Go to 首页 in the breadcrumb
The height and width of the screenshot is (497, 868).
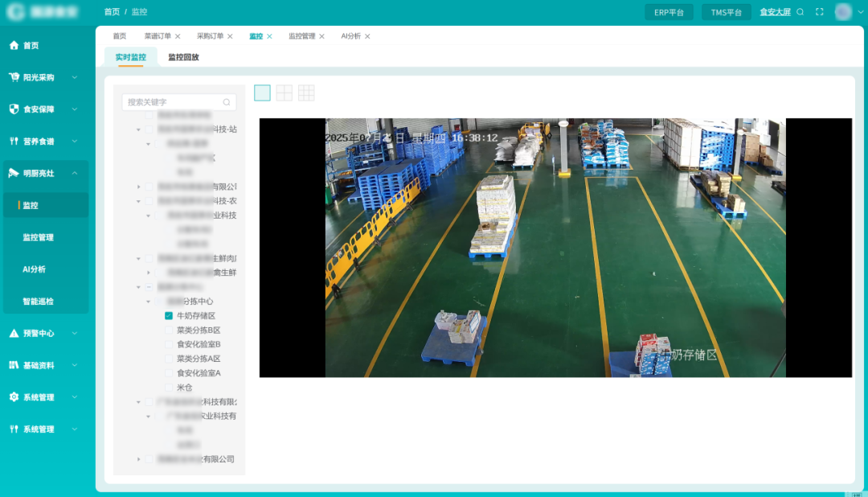tap(112, 11)
